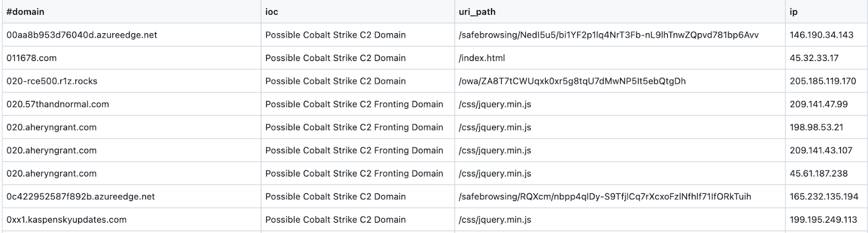Click the ip column header
The image size is (868, 233).
[794, 11]
